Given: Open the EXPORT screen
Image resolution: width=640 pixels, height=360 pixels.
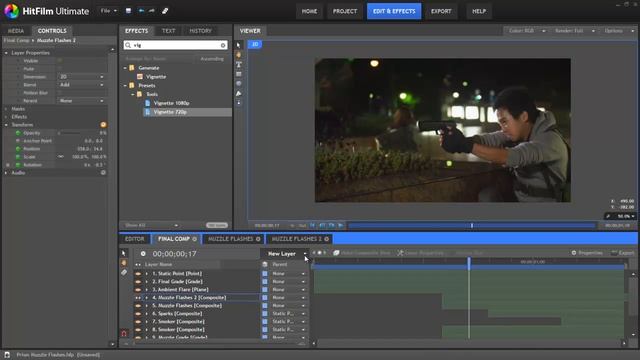Looking at the screenshot, I should point(441,11).
